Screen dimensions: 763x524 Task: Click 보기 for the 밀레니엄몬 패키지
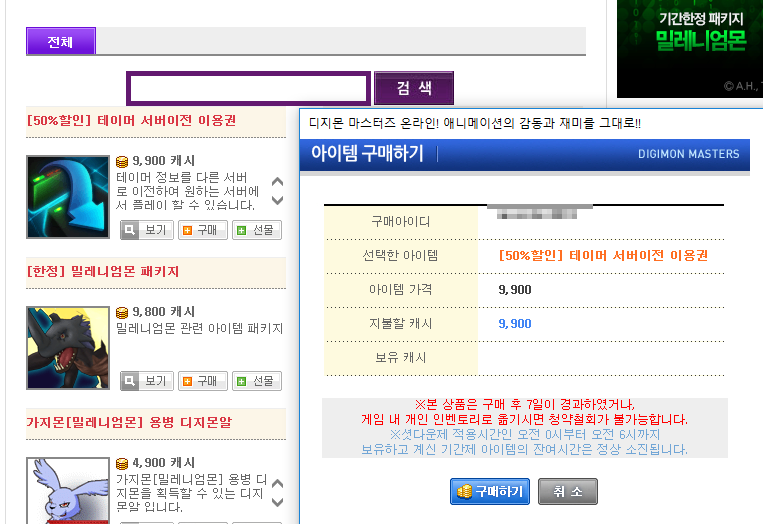point(147,381)
